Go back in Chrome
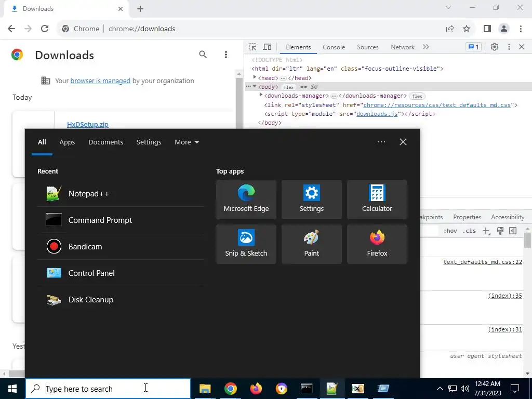Viewport: 532px width, 399px height. pos(11,29)
